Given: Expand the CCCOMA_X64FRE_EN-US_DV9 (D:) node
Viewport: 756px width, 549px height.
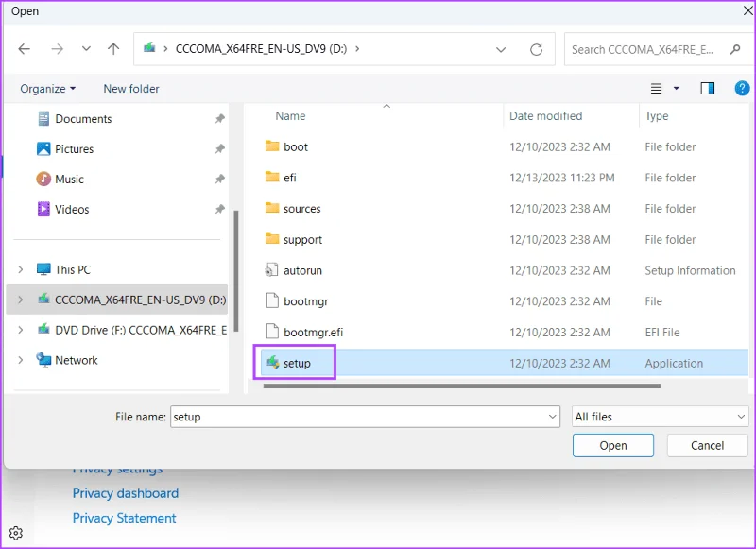Looking at the screenshot, I should pos(20,300).
